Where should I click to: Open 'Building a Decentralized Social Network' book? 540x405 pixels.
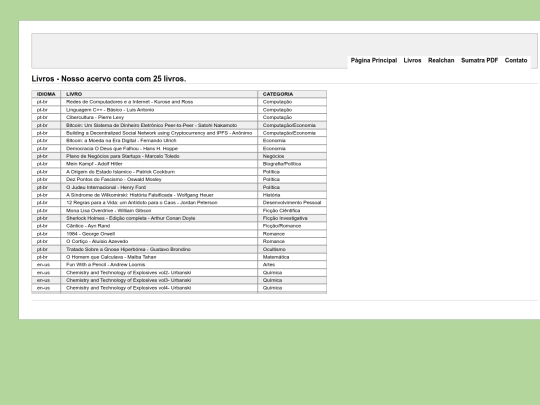[x=159, y=133]
